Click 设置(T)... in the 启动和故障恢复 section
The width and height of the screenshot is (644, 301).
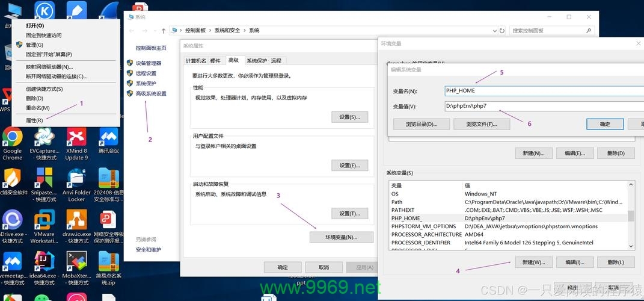(x=349, y=214)
